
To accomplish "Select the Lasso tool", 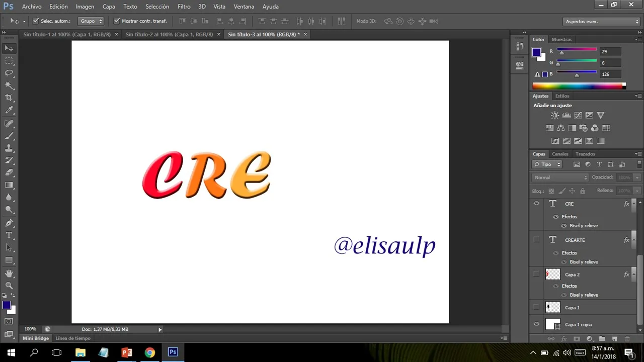I will [9, 73].
